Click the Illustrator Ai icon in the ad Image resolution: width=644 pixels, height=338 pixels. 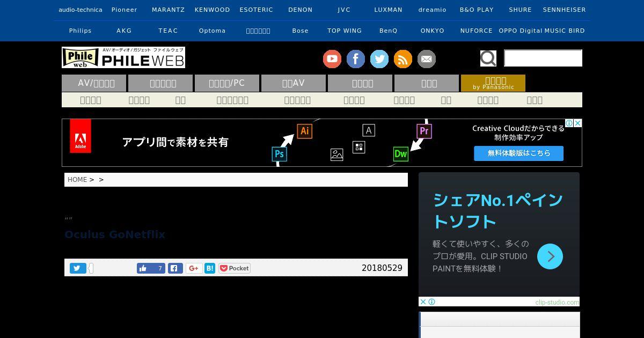305,131
